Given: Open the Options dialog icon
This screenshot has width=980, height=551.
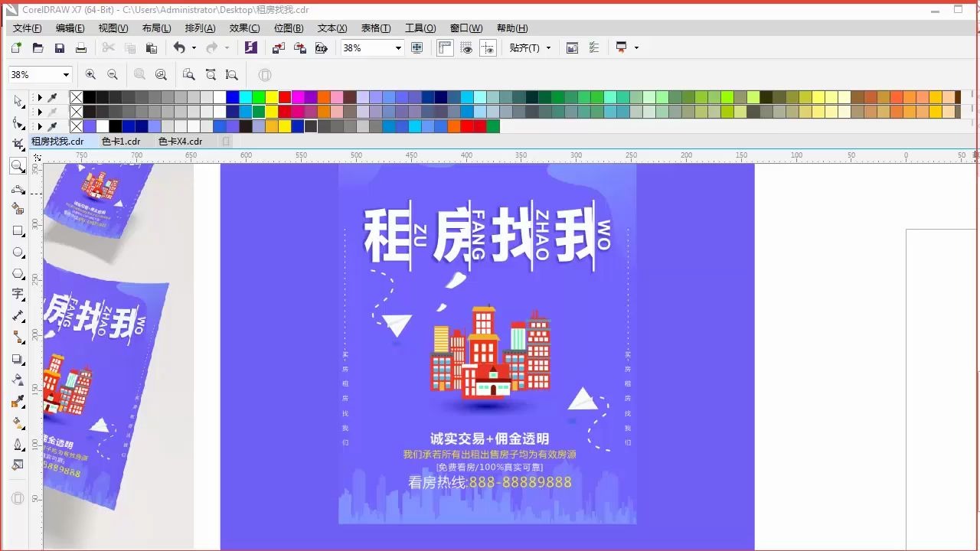Looking at the screenshot, I should tap(593, 47).
